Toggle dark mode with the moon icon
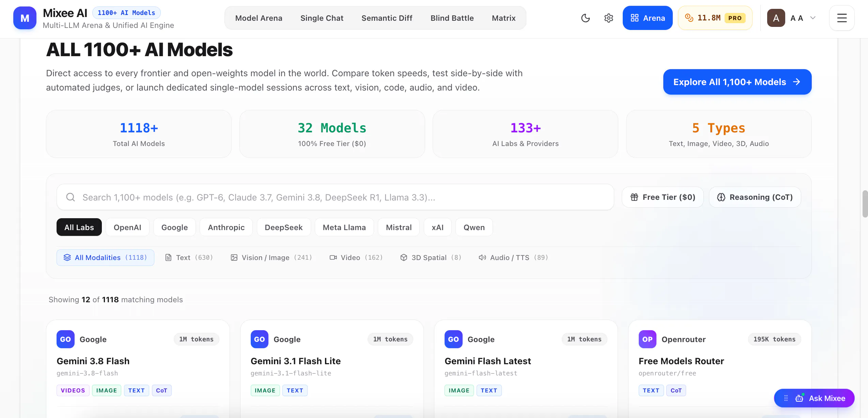This screenshot has width=868, height=418. tap(585, 18)
